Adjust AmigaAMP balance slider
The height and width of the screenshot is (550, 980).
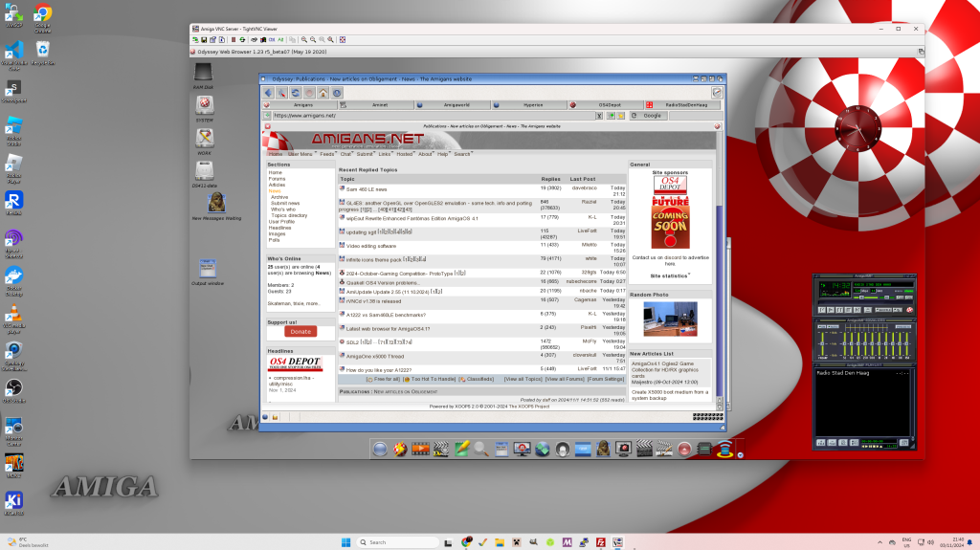pos(887,297)
